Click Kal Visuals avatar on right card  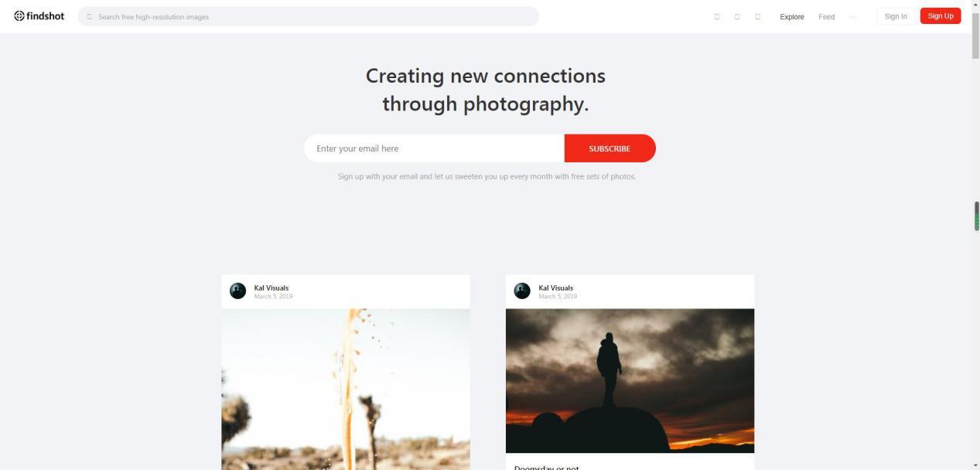click(x=522, y=291)
